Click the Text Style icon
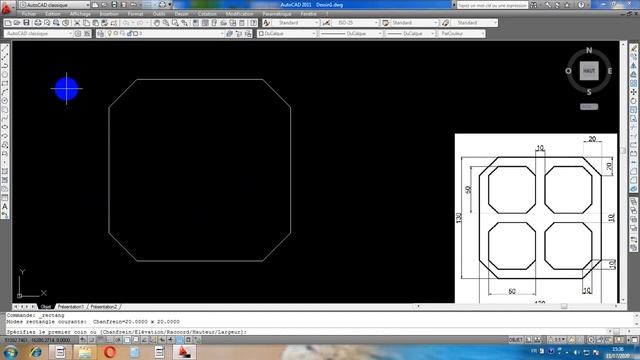This screenshot has height=360, width=640. click(267, 23)
